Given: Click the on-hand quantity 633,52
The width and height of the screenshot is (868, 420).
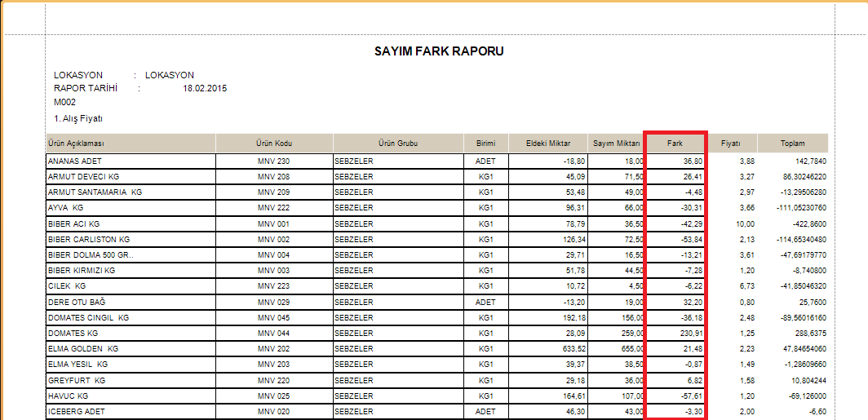Looking at the screenshot, I should pyautogui.click(x=573, y=349).
